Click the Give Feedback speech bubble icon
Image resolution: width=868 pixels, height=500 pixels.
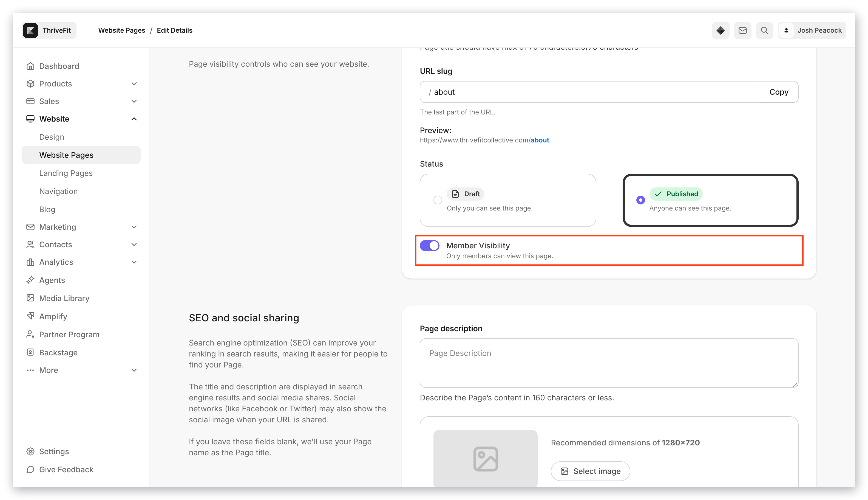coord(30,470)
